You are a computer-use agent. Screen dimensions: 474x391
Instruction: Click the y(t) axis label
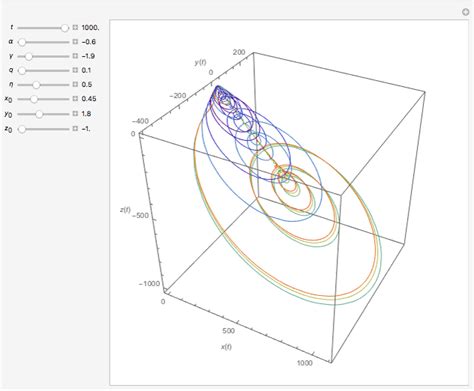coord(200,62)
